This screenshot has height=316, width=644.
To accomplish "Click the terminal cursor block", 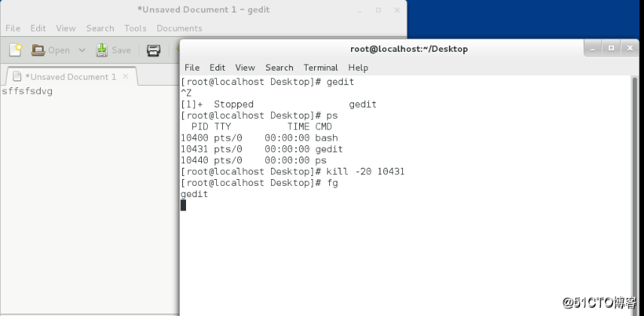I will (x=183, y=205).
